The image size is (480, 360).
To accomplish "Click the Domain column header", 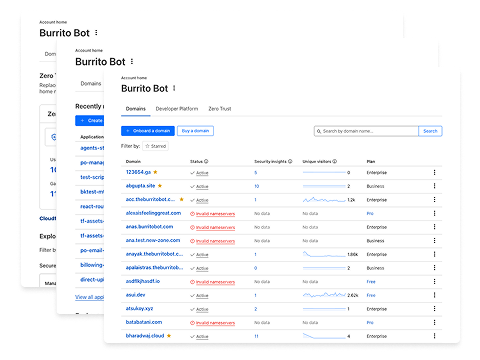I will [133, 161].
